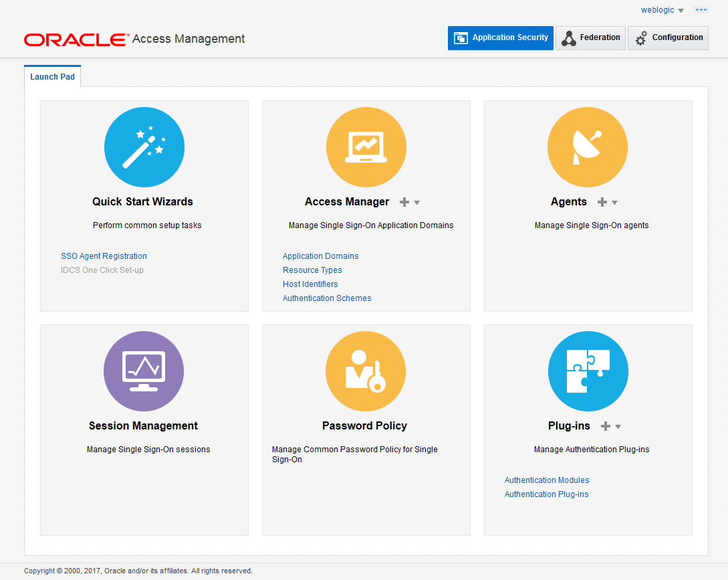The width and height of the screenshot is (728, 580).
Task: Open Host Identifiers link
Action: click(310, 284)
